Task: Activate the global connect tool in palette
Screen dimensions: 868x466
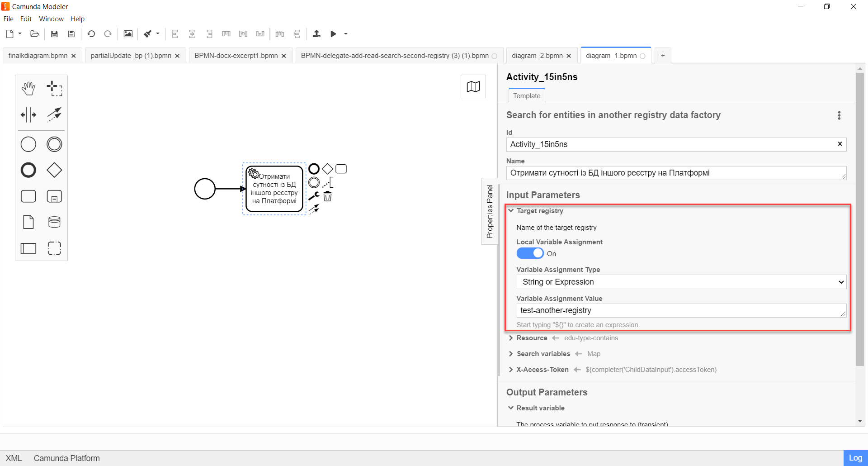Action: click(54, 115)
